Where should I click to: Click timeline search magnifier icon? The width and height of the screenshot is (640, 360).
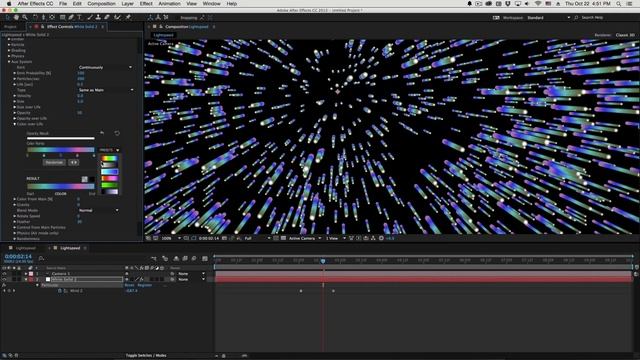[41, 258]
